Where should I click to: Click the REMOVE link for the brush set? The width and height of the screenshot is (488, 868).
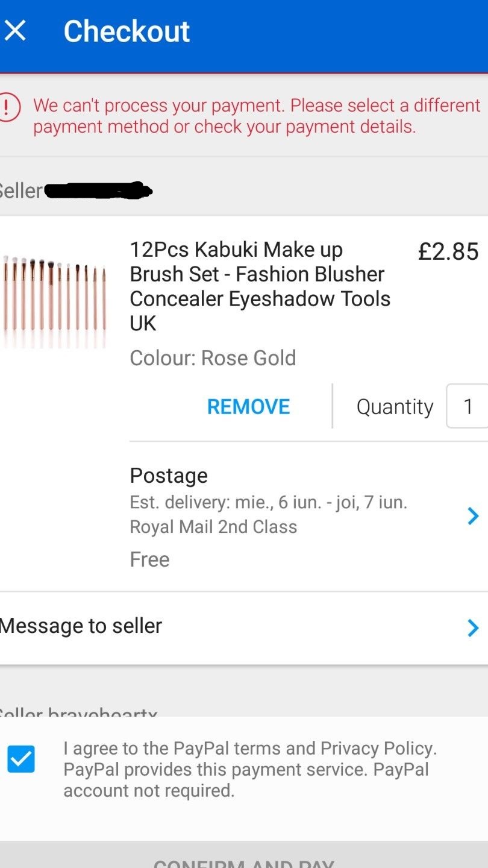(248, 407)
